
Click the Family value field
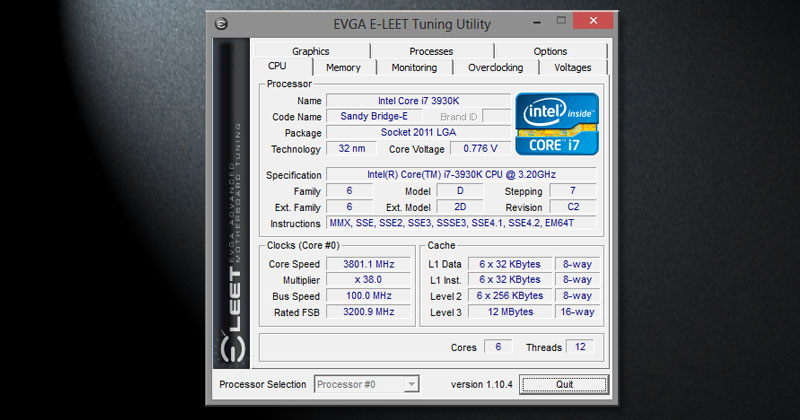[x=349, y=191]
